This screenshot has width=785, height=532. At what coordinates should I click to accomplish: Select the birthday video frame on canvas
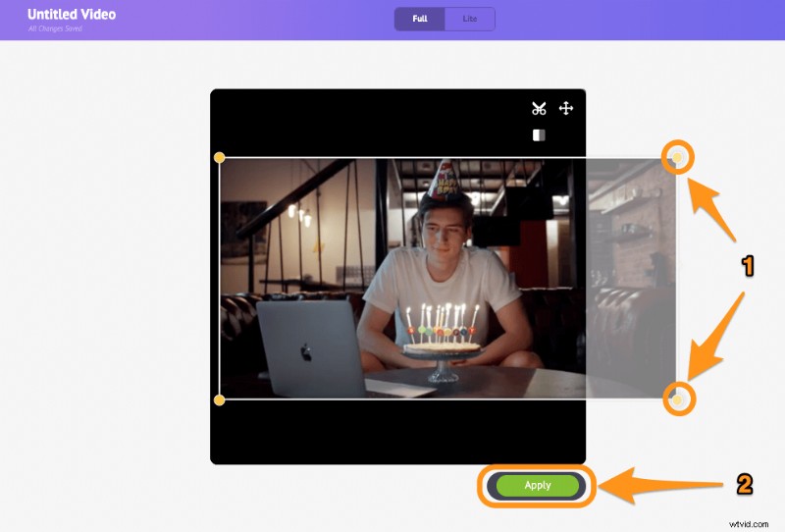click(448, 279)
